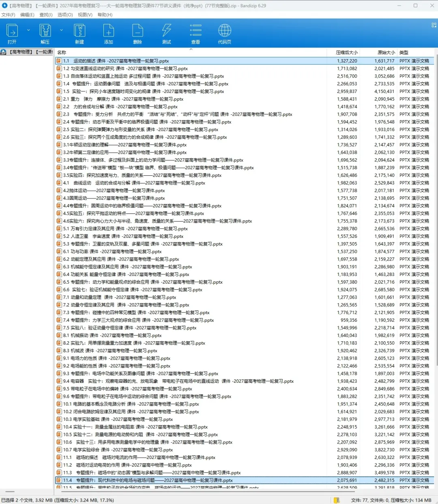Click the compressed size value 959,356
Viewport: 438px width, 504px height.
tap(349, 321)
